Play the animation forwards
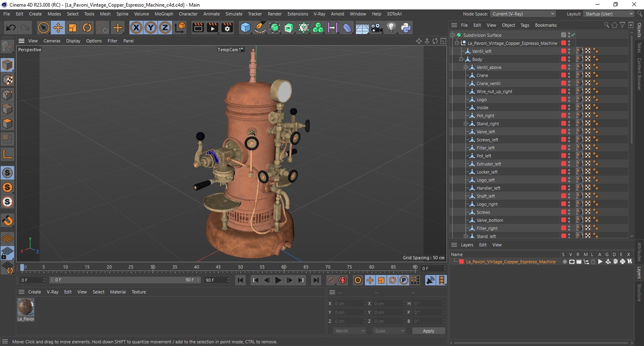This screenshot has height=346, width=644. tap(278, 280)
